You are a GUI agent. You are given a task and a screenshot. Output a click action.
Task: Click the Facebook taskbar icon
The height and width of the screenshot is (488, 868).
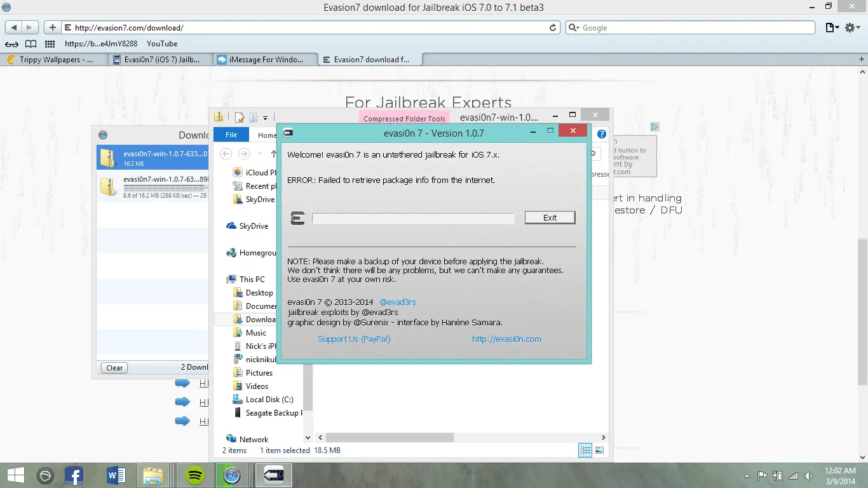pos(74,475)
